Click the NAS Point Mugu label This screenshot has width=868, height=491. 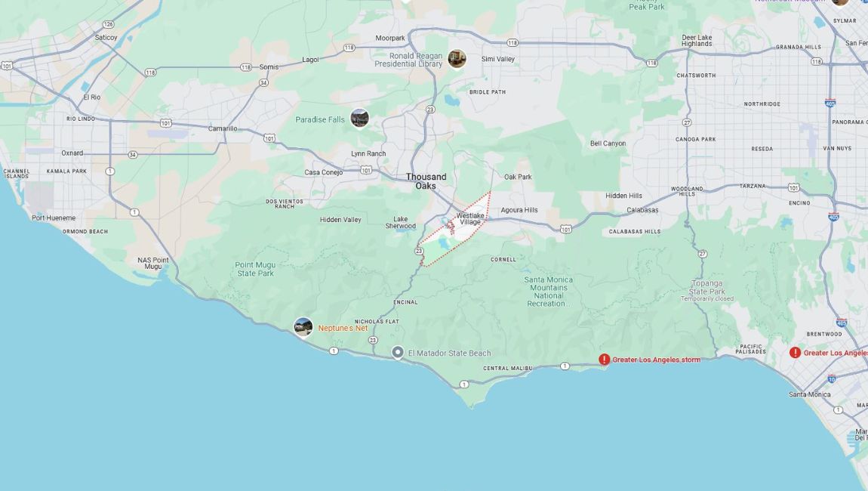pos(153,263)
